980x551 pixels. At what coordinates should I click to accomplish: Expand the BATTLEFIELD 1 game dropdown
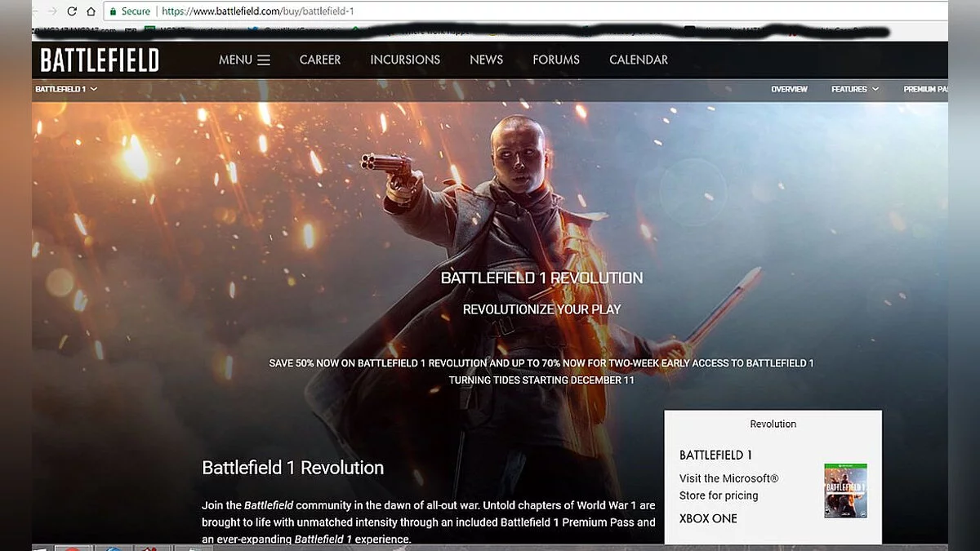[66, 89]
